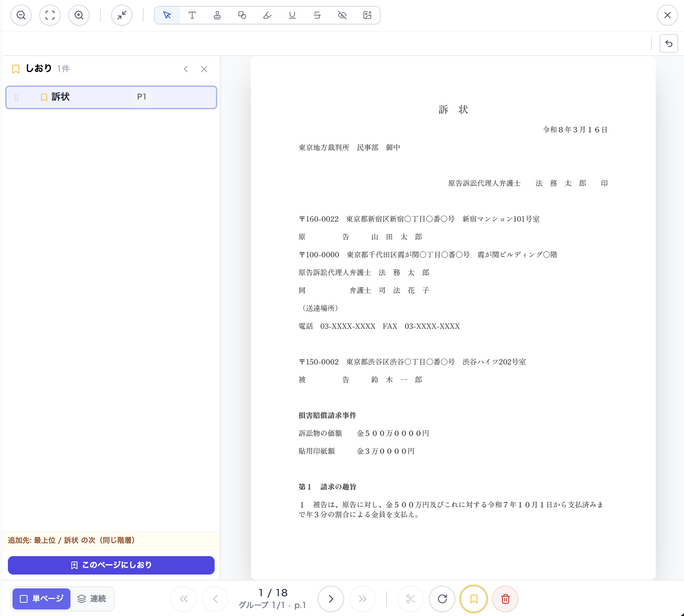Viewport: 684px width, 616px height.
Task: Click the red trash delete icon
Action: click(x=505, y=599)
